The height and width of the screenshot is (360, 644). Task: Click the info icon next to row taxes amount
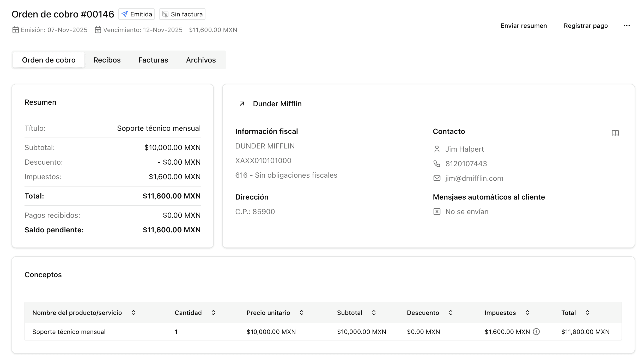(x=536, y=332)
